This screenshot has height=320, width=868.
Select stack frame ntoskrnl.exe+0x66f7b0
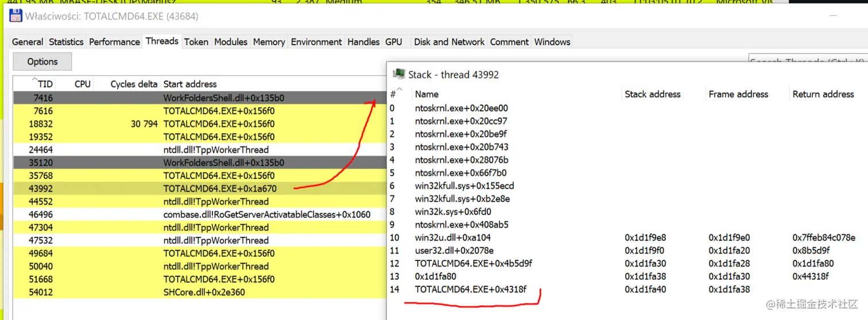coord(627,173)
